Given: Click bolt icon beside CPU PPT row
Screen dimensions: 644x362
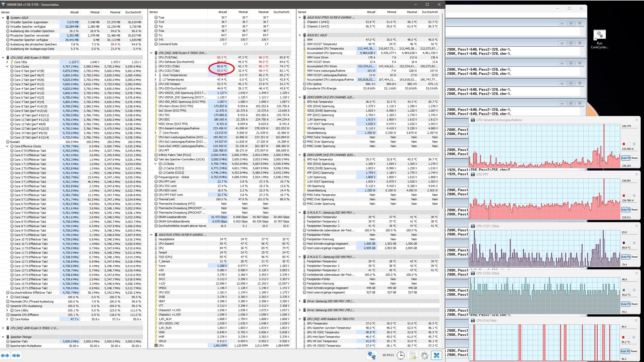Looking at the screenshot, I should point(156,150).
